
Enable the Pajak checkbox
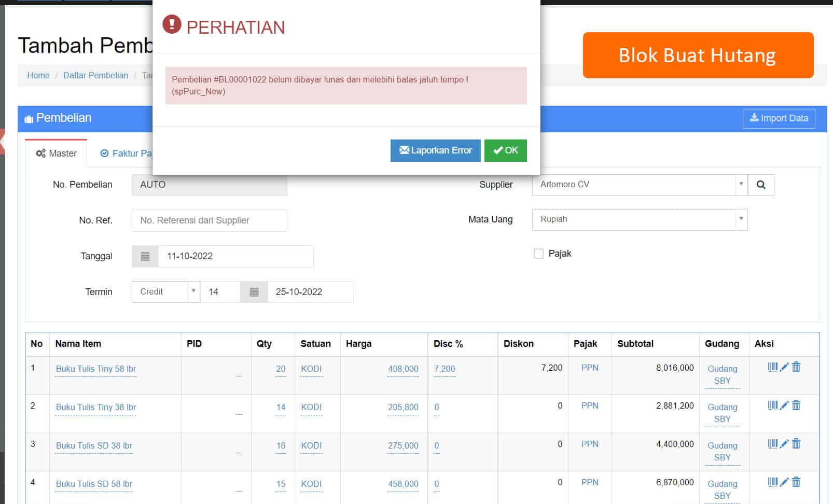[538, 254]
